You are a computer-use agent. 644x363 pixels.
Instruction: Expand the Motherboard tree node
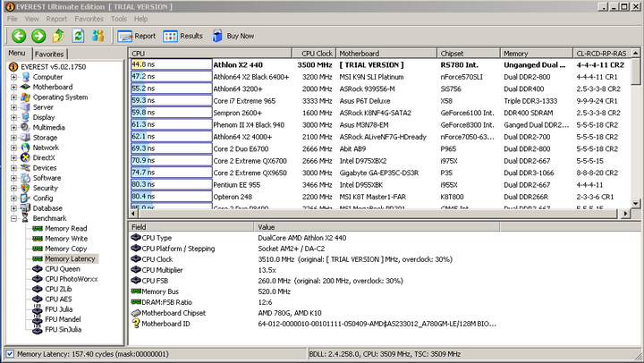coord(14,87)
